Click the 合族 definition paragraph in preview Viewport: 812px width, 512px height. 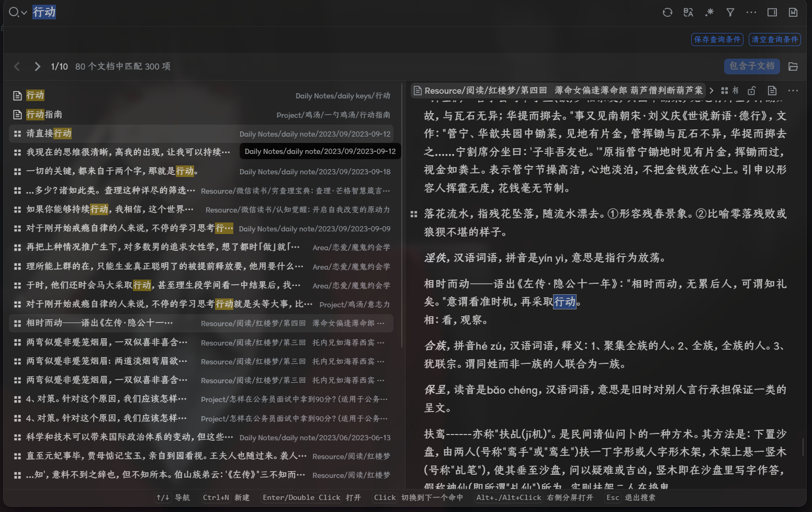pos(605,355)
